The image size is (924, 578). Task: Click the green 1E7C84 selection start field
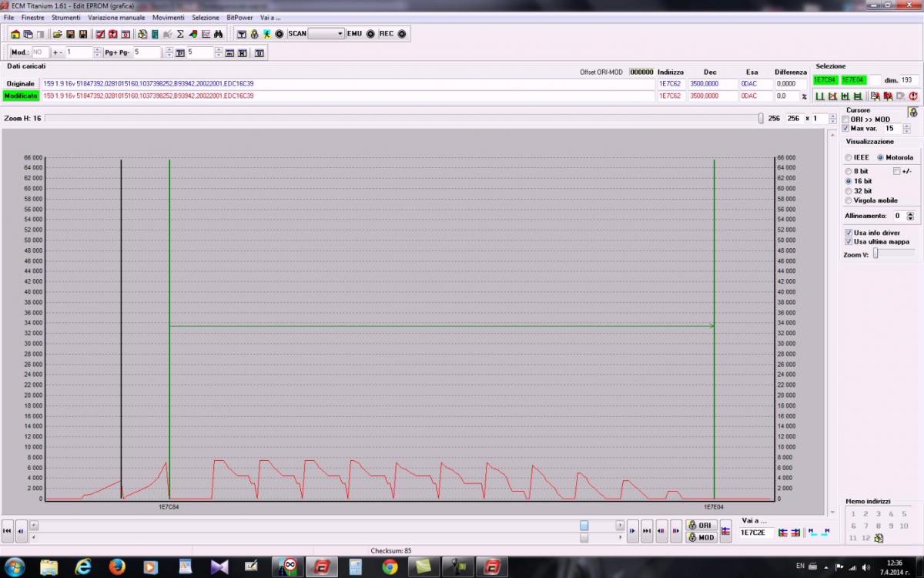[825, 80]
